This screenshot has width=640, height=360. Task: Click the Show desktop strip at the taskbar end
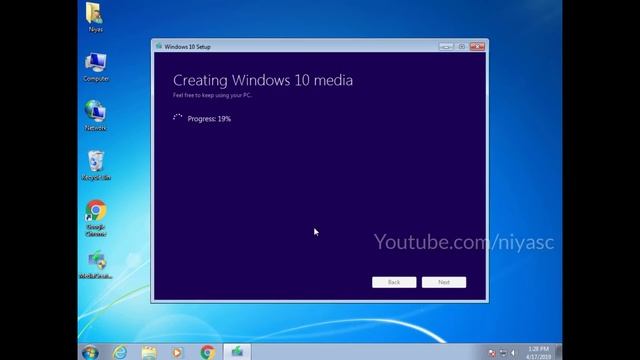(x=558, y=352)
